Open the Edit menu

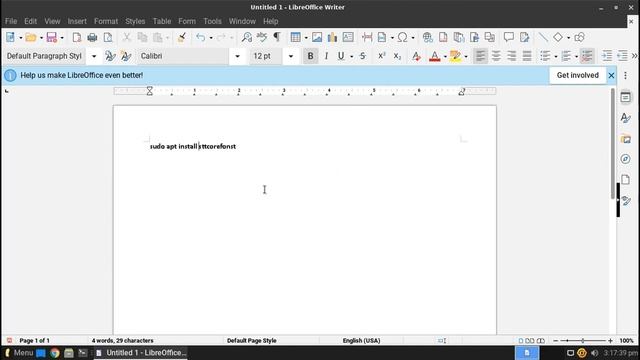pos(30,21)
